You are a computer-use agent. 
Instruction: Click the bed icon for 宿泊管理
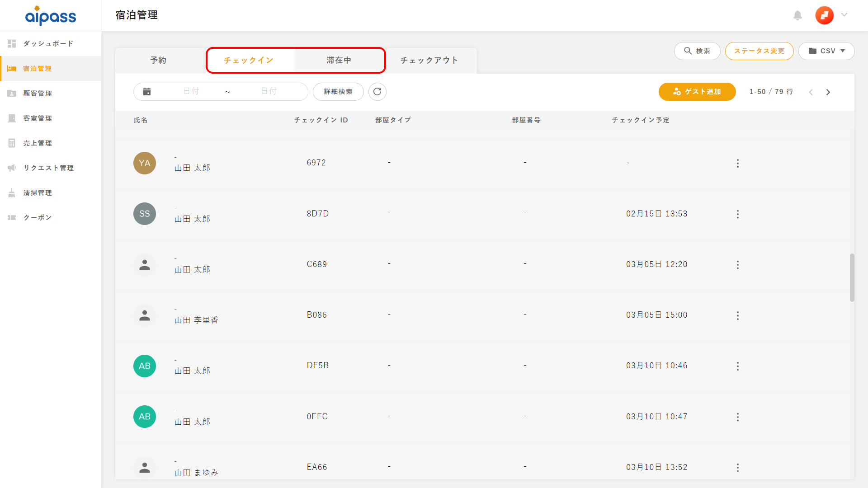tap(12, 69)
